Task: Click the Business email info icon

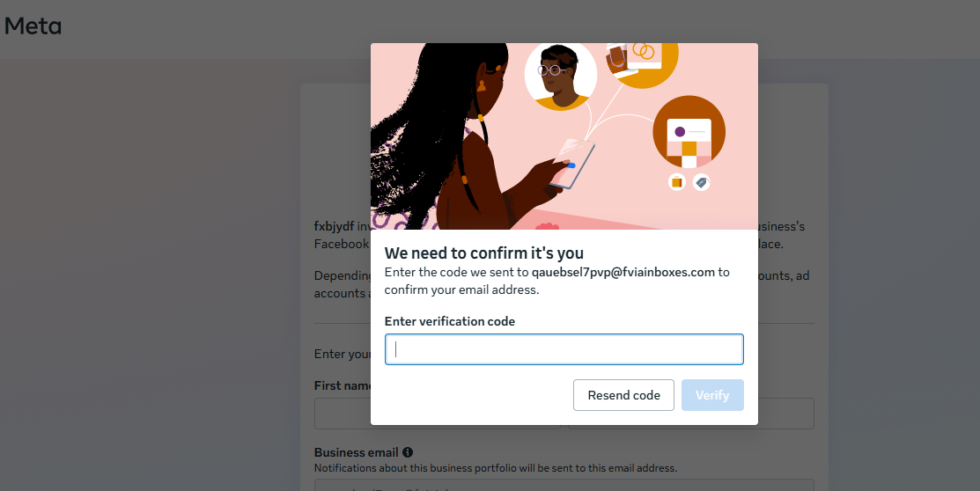Action: (x=408, y=452)
